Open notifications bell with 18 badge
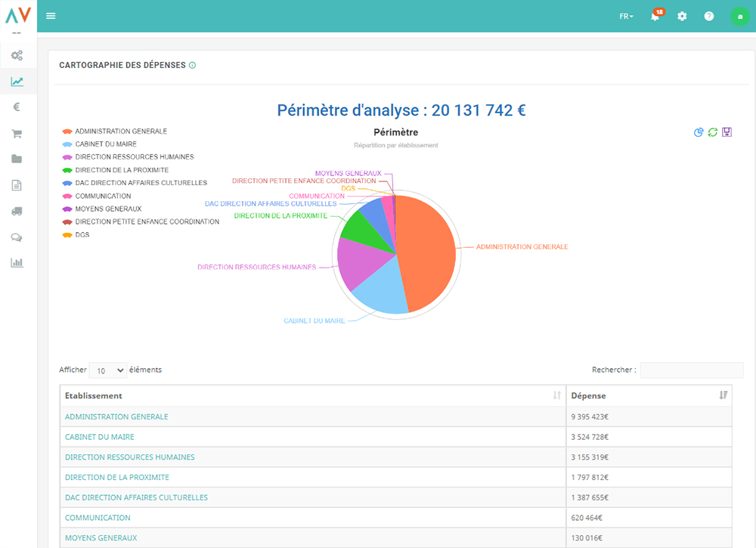This screenshot has height=548, width=756. (655, 16)
